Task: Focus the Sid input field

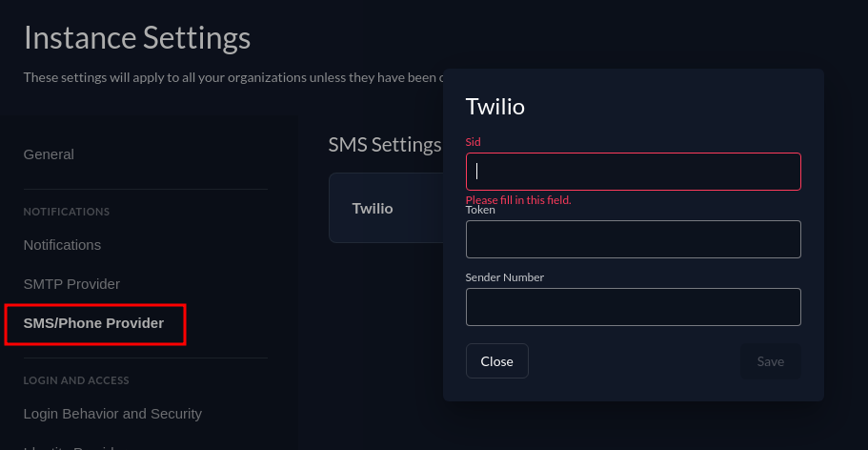Action: click(633, 172)
